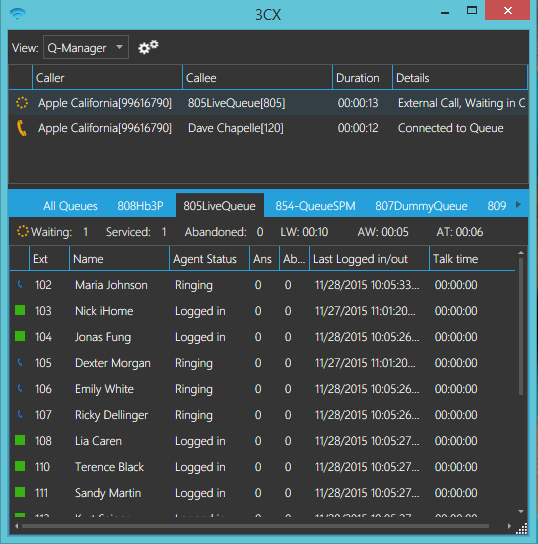Viewport: 538px width, 544px height.
Task: Select the 805LiveQueue tab
Action: [220, 206]
